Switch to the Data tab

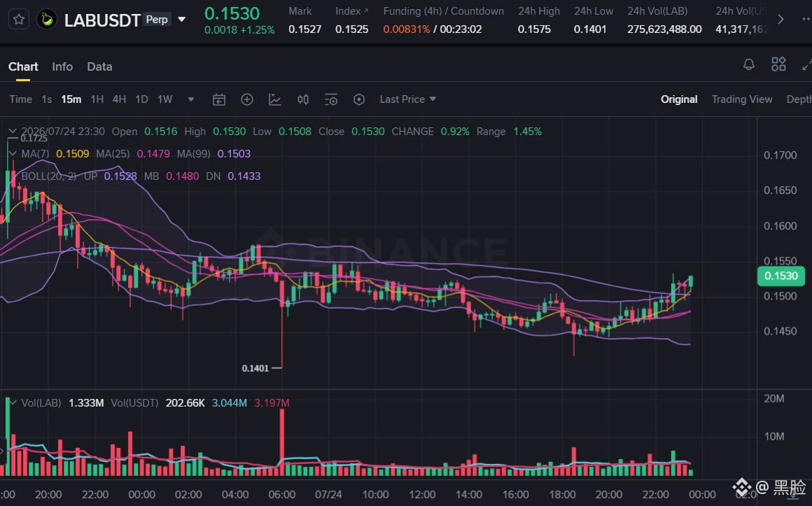[x=99, y=66]
